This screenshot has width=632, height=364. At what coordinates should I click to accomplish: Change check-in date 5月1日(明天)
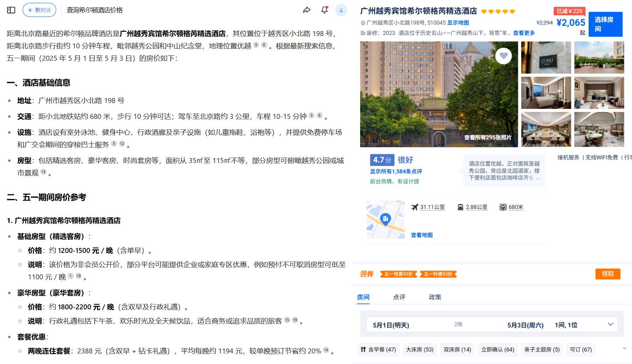tap(391, 325)
